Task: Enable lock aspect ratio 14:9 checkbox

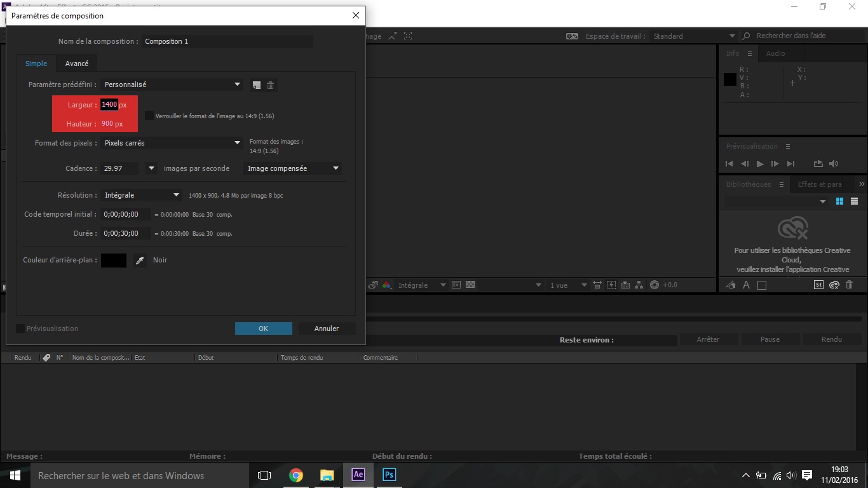Action: pyautogui.click(x=149, y=116)
